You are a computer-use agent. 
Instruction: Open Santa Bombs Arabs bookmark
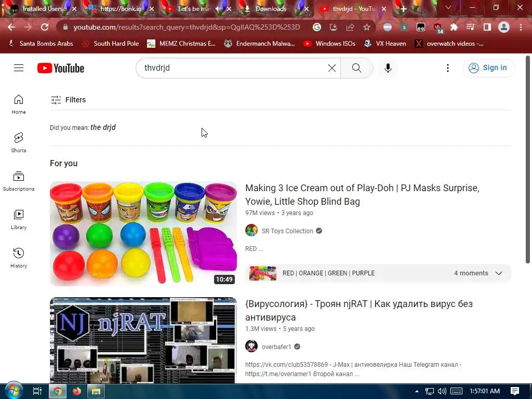pos(41,44)
